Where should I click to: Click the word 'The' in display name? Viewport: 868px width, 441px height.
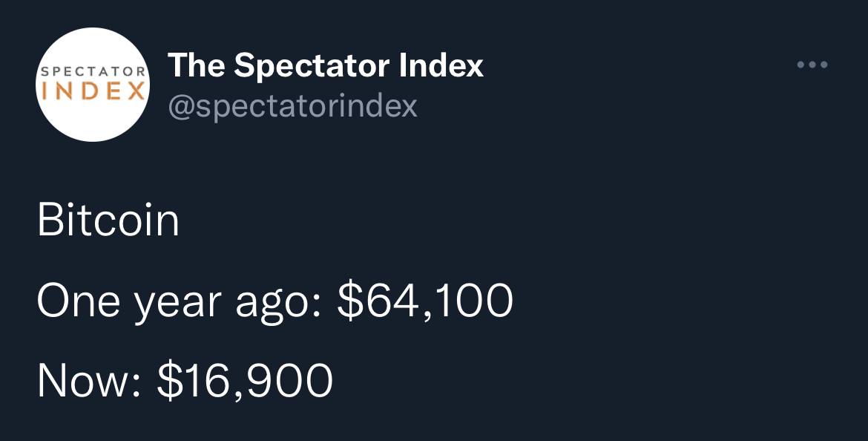(x=196, y=66)
